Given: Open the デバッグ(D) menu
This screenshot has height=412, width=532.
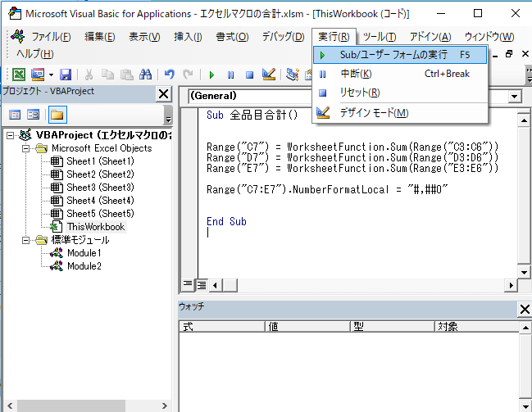Looking at the screenshot, I should [283, 37].
